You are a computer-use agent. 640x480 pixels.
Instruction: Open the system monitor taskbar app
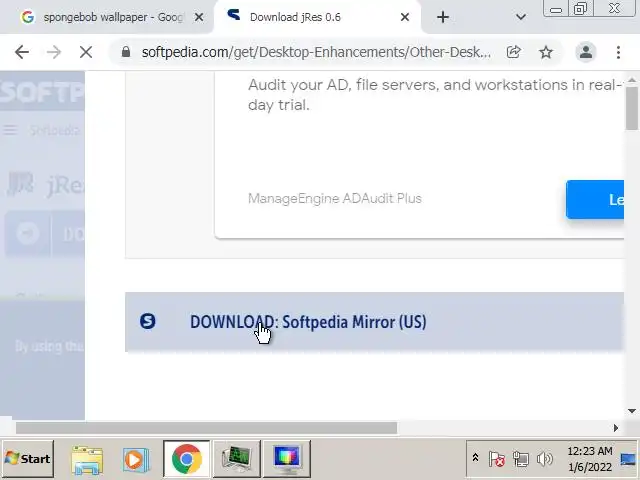236,459
